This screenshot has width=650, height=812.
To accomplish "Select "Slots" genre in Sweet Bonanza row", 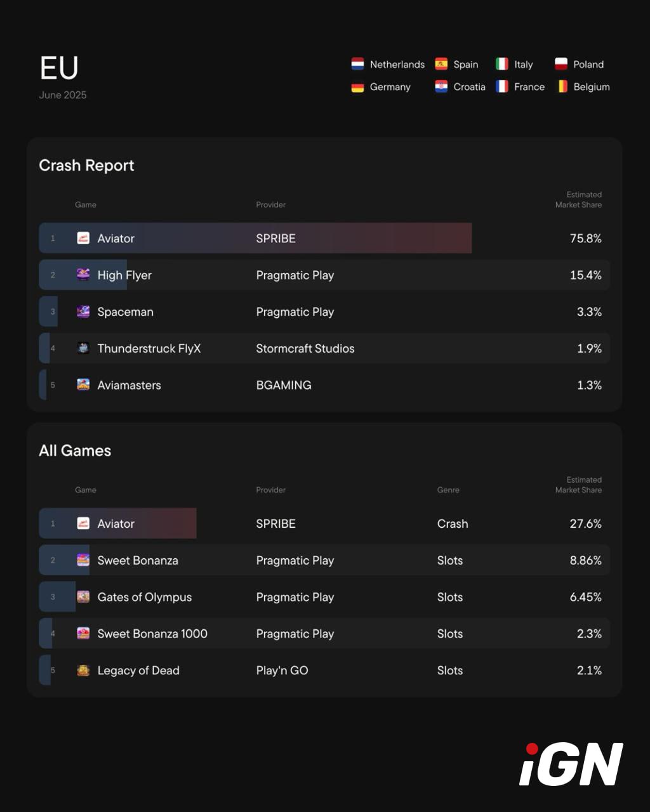I will 450,561.
